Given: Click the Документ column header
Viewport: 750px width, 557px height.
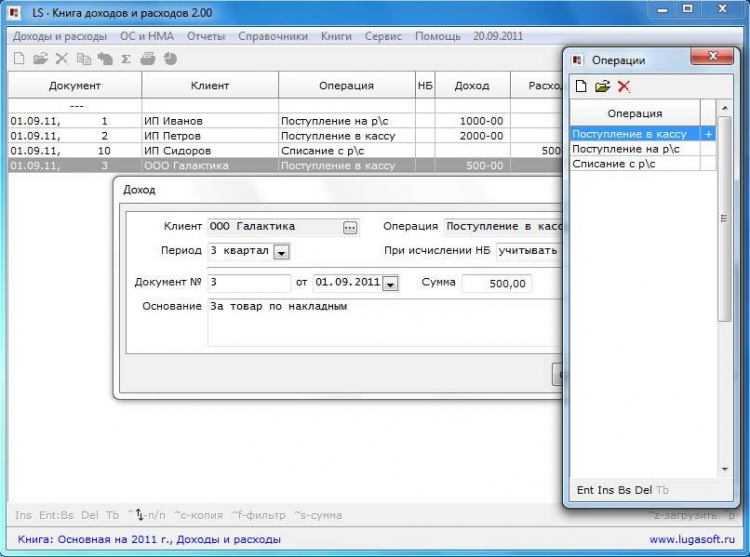Looking at the screenshot, I should (x=75, y=86).
